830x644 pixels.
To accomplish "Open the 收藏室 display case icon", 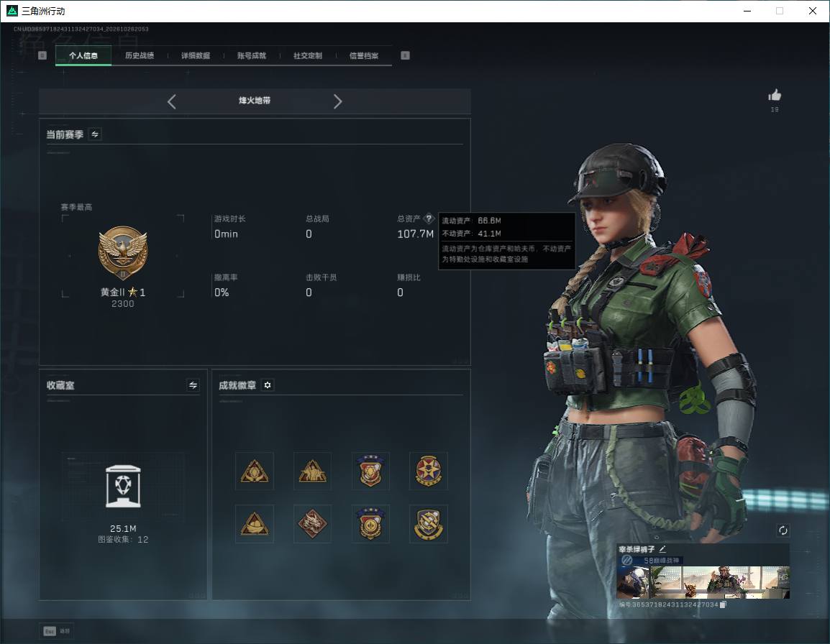I will point(123,487).
